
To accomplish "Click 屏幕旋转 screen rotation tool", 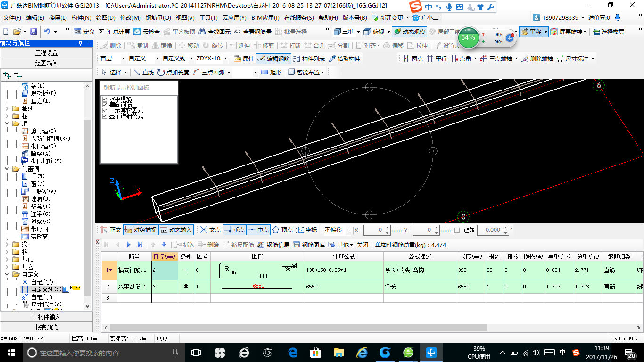I will (x=569, y=32).
